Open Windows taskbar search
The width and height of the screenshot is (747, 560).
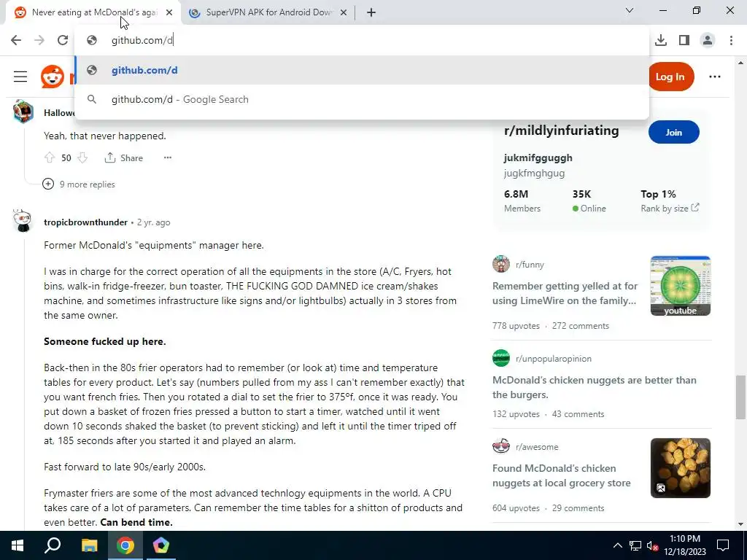(x=53, y=545)
